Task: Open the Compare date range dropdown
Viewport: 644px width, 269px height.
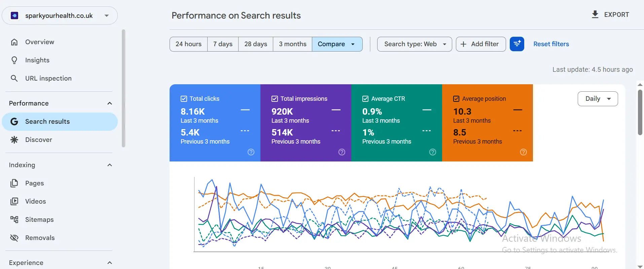Action: (x=337, y=44)
